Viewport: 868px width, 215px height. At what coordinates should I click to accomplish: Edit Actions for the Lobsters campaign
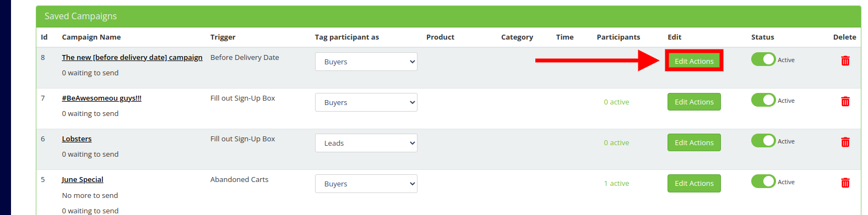[694, 142]
